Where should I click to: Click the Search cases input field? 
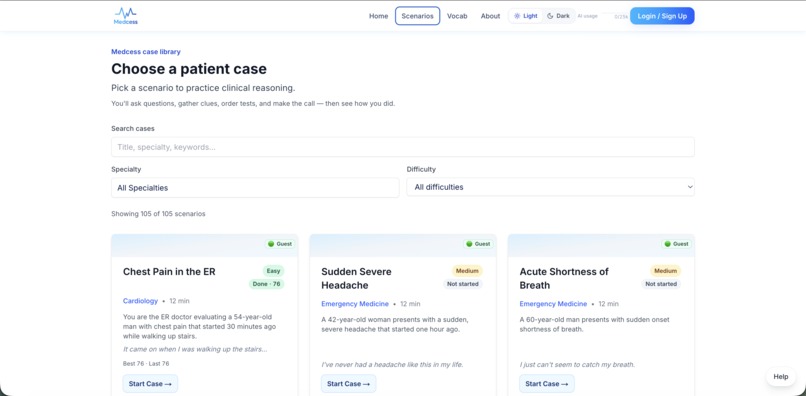pos(402,147)
